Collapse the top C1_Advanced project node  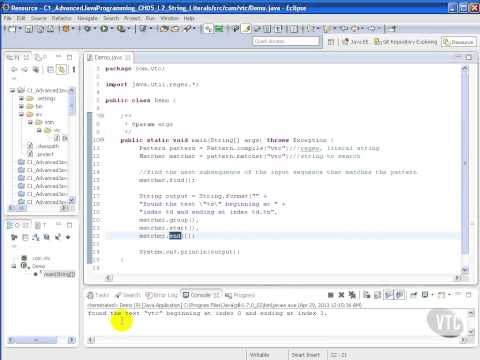coord(12,90)
